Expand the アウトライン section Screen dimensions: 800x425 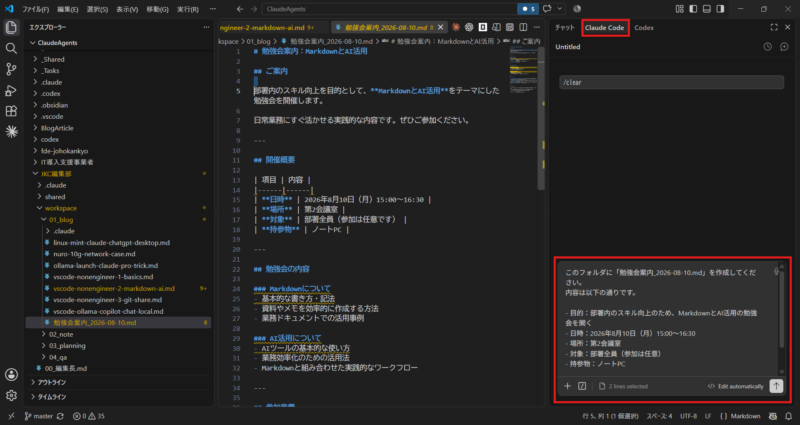pos(33,382)
